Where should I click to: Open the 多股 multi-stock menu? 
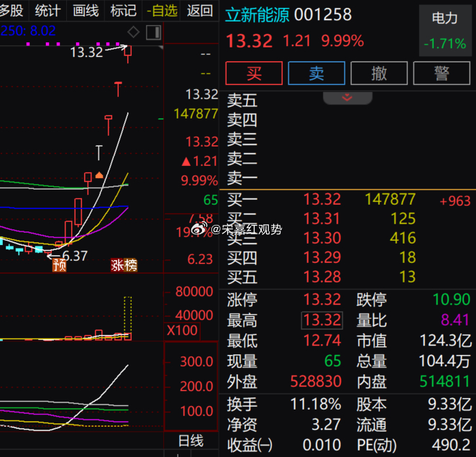click(12, 11)
